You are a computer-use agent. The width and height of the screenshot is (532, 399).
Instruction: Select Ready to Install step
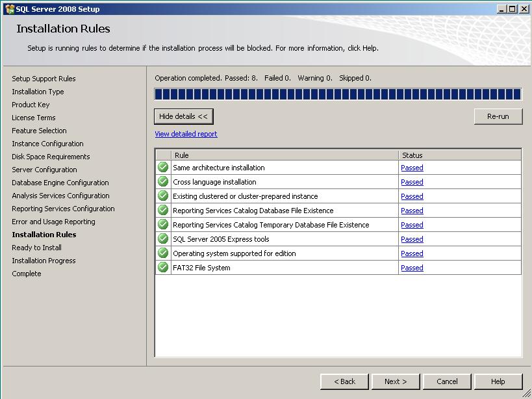click(36, 248)
